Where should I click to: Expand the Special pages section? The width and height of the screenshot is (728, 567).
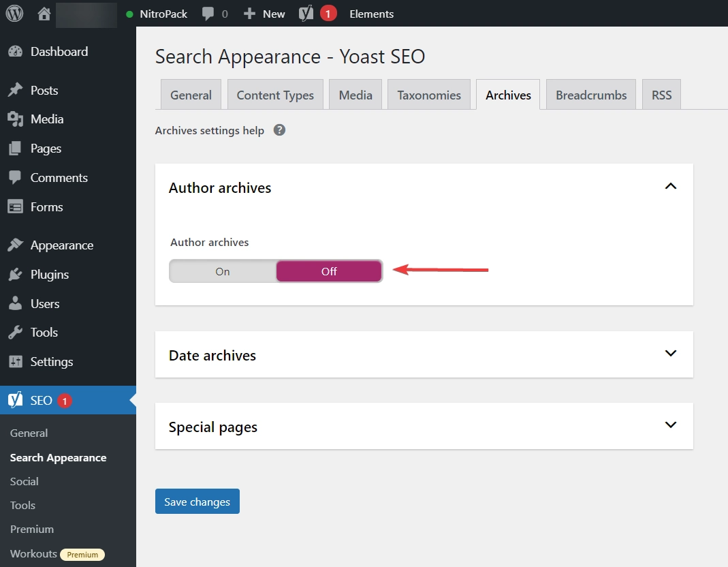click(x=670, y=425)
